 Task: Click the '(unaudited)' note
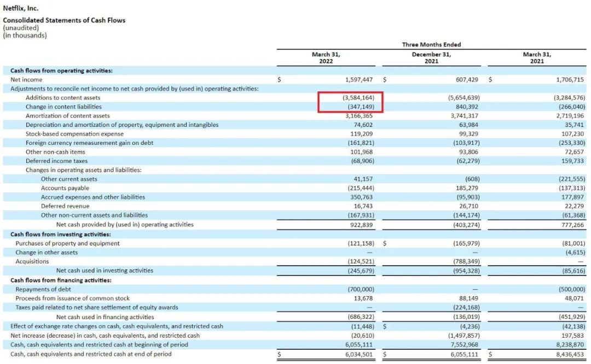click(x=21, y=28)
